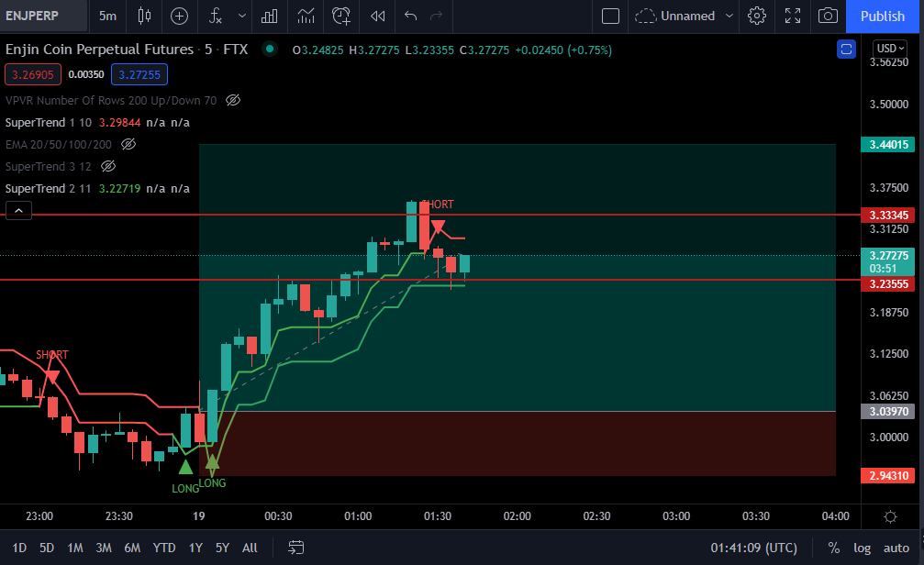This screenshot has width=924, height=565.
Task: Open the USD currency dropdown
Action: [x=890, y=49]
